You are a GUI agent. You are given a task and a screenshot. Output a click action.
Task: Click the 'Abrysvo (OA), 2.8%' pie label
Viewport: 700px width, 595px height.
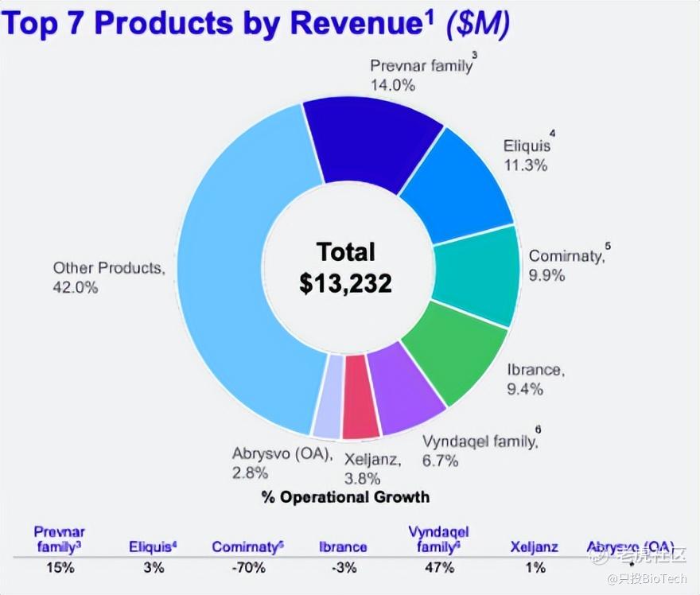pos(282,463)
